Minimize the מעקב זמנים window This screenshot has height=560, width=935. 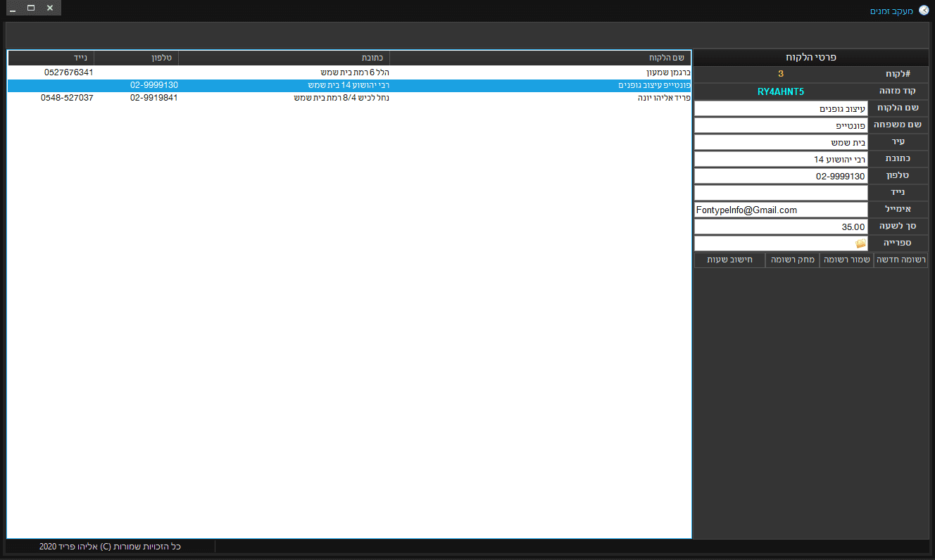tap(13, 8)
